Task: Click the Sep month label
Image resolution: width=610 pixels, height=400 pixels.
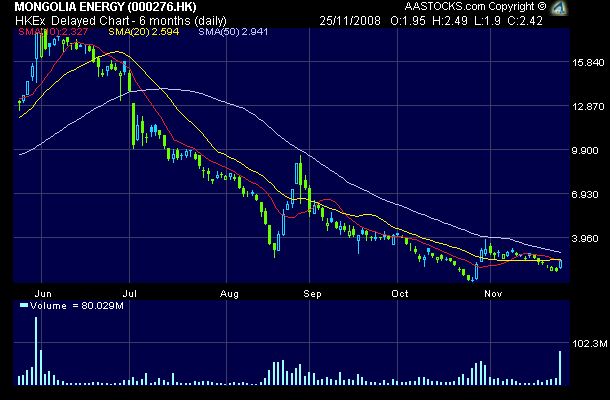Action: [312, 294]
